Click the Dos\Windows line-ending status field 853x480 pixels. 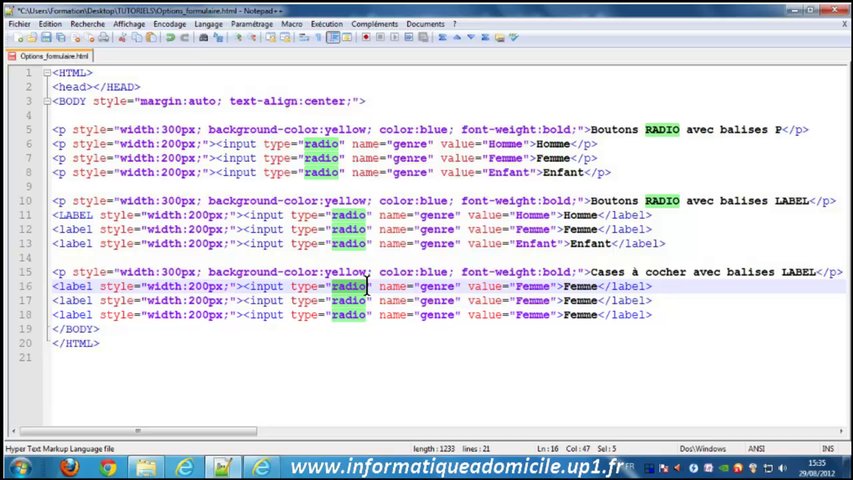coord(702,449)
